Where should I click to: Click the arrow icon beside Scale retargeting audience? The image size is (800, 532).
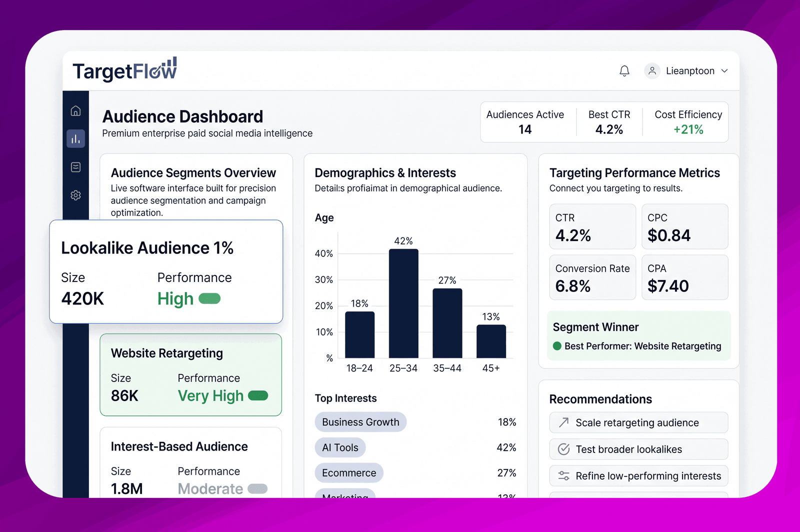[564, 422]
